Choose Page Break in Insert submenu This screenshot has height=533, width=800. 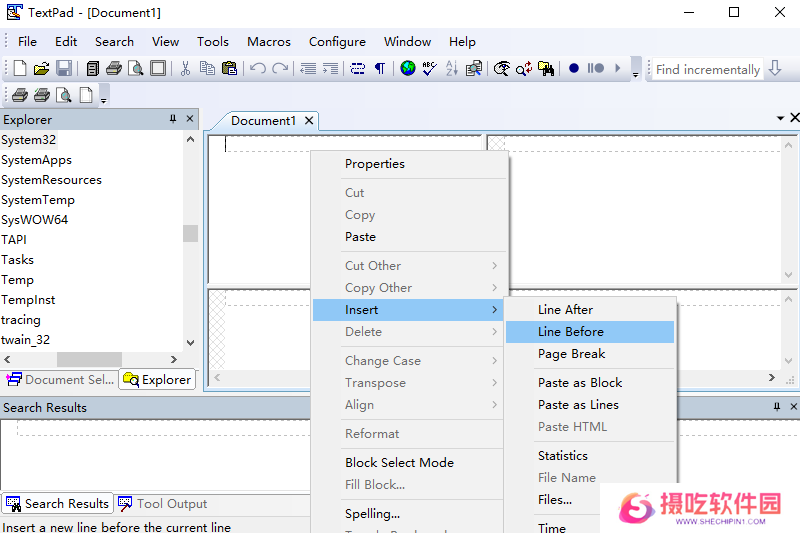590,353
